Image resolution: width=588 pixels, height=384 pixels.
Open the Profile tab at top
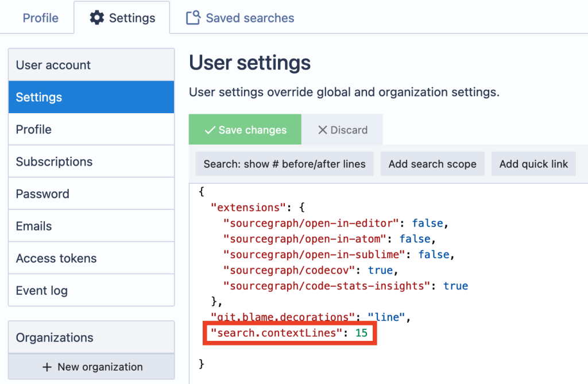pos(40,18)
